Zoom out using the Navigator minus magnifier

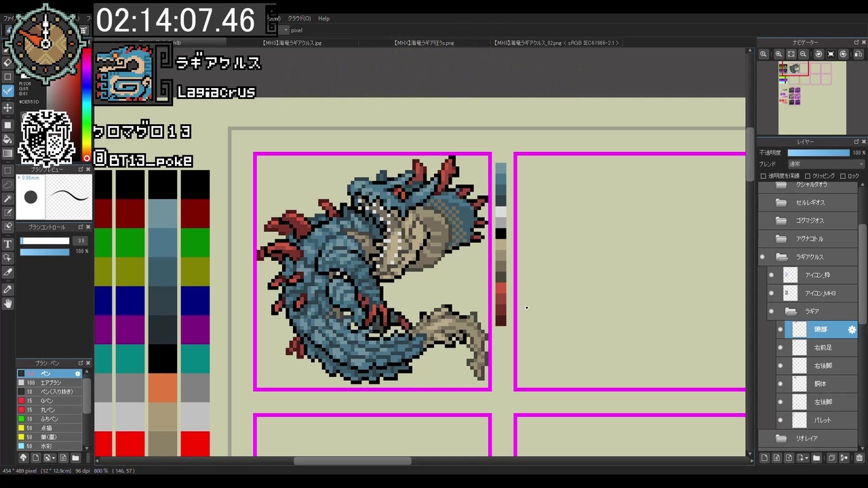coord(803,54)
